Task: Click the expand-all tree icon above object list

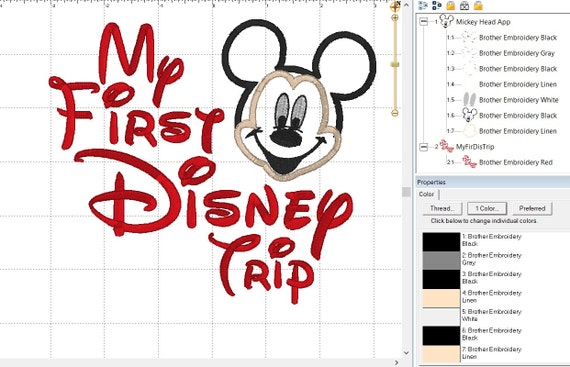Action: click(x=423, y=5)
